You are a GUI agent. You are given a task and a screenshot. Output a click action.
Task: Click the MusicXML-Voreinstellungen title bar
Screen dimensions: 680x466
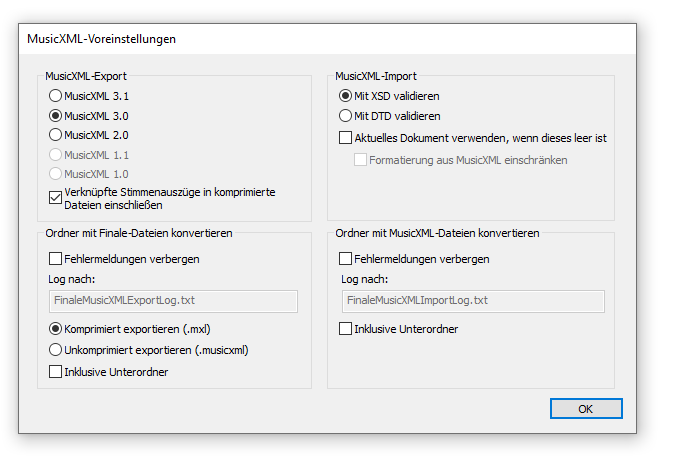click(327, 39)
